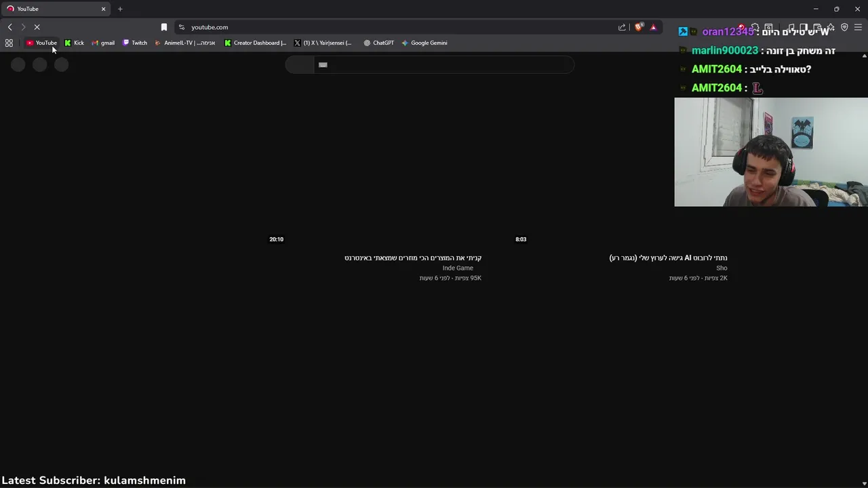This screenshot has height=488, width=868.
Task: Open the Sho AI robot video title
Action: (x=669, y=258)
